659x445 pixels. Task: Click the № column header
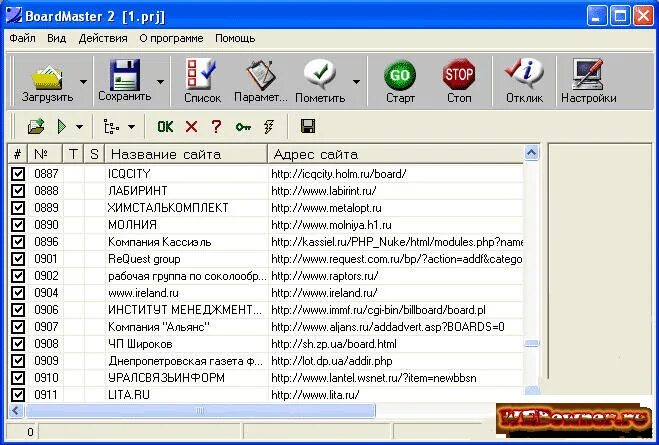[45, 154]
